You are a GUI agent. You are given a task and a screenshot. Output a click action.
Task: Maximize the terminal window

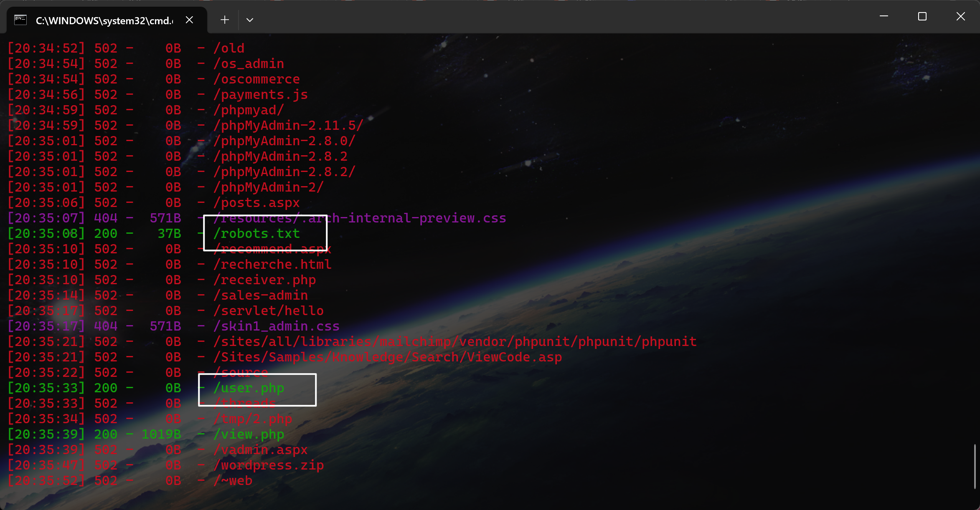point(922,17)
